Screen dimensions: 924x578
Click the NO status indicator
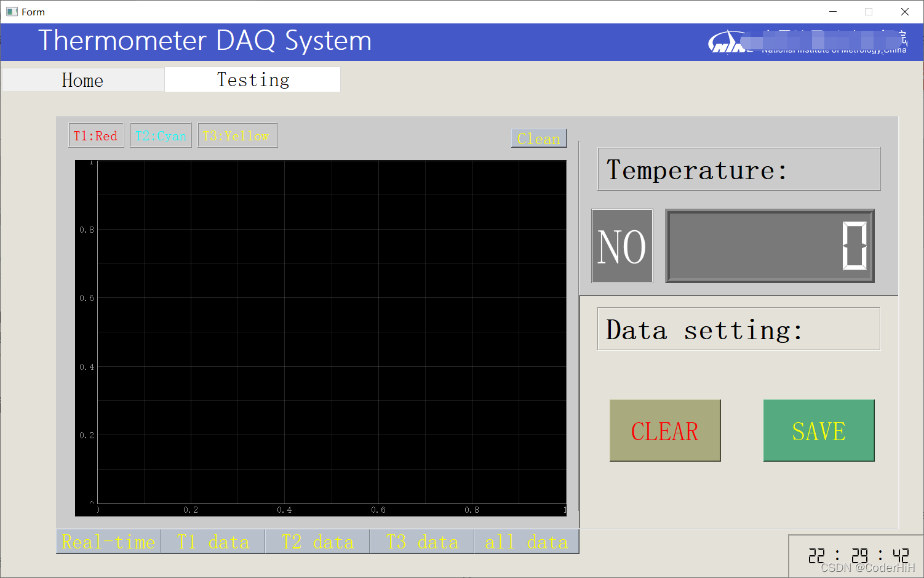coord(622,246)
